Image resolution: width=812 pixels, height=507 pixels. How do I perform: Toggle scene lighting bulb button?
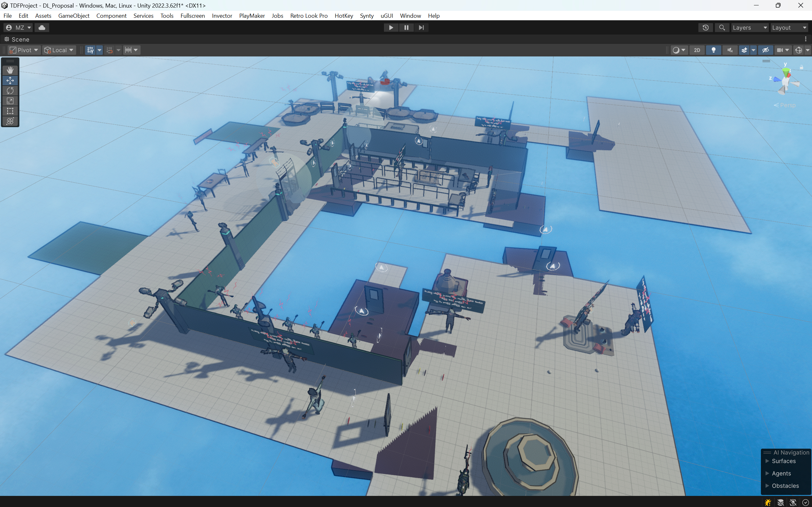[x=713, y=50]
